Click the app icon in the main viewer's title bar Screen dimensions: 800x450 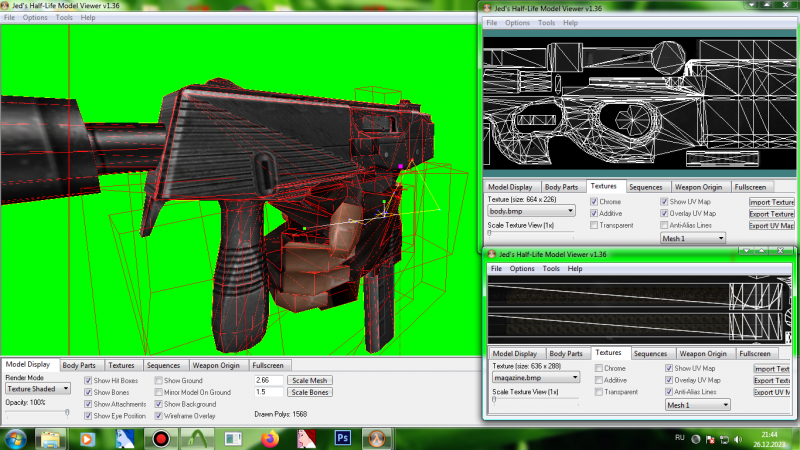pyautogui.click(x=5, y=6)
